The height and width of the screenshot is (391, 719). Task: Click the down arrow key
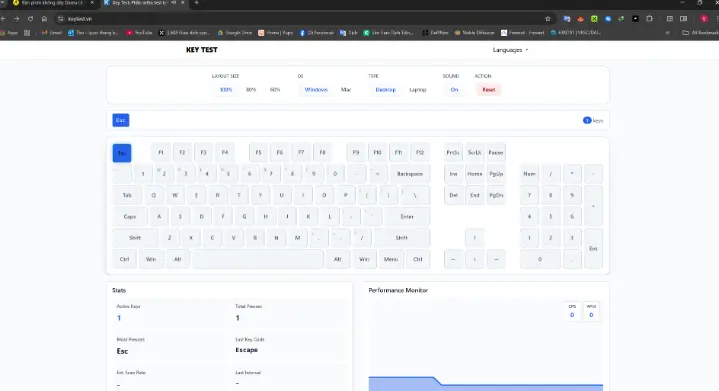[x=475, y=259]
